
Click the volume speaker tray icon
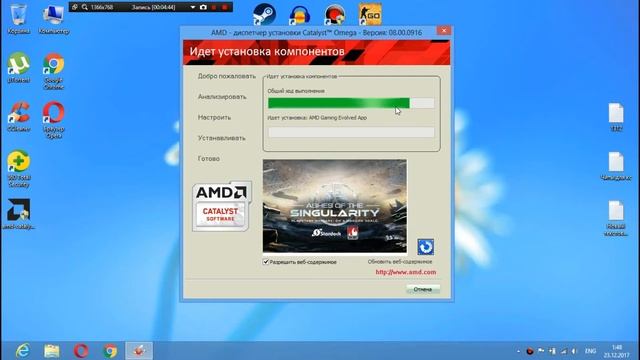(x=575, y=351)
